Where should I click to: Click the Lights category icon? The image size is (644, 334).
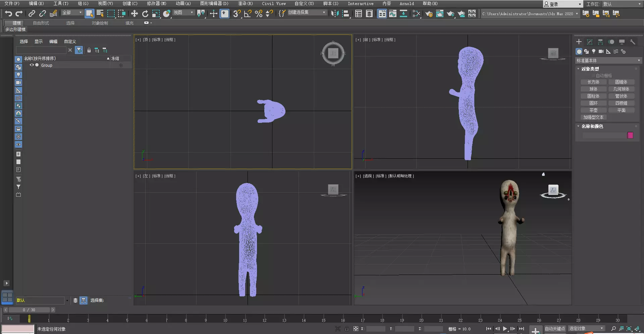coord(594,51)
